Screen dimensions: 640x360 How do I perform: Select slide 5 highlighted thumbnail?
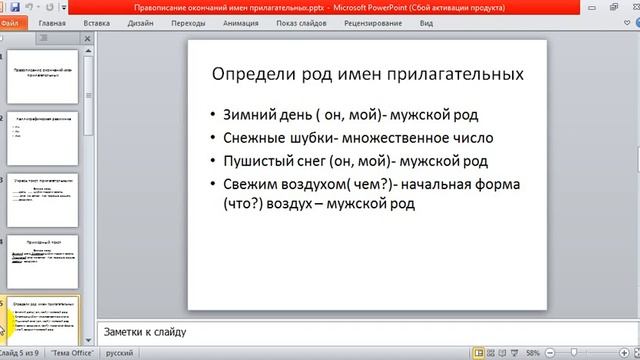pos(42,321)
